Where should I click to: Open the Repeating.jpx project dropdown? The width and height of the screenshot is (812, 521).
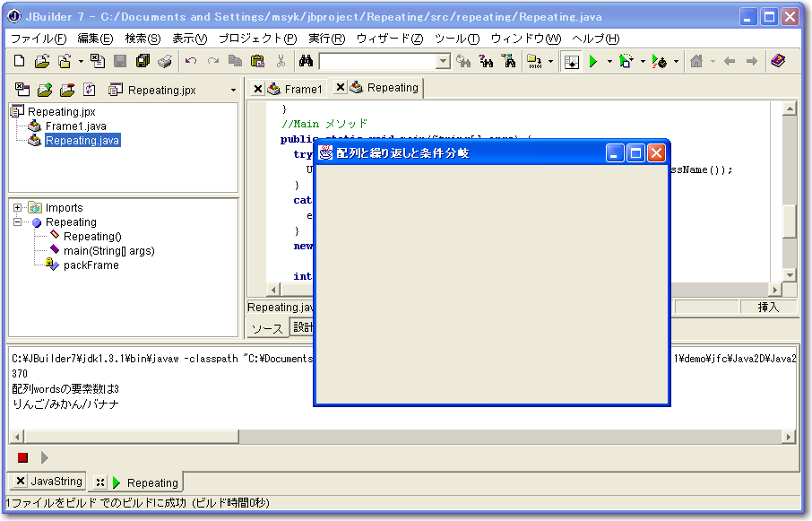point(233,91)
